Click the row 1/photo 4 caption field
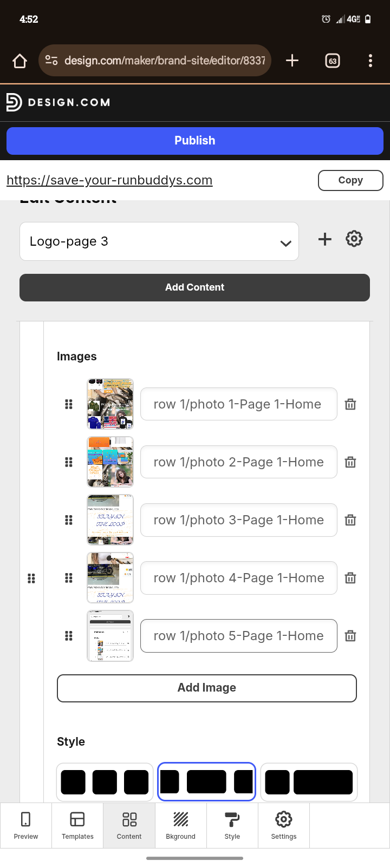The height and width of the screenshot is (868, 390). click(239, 578)
